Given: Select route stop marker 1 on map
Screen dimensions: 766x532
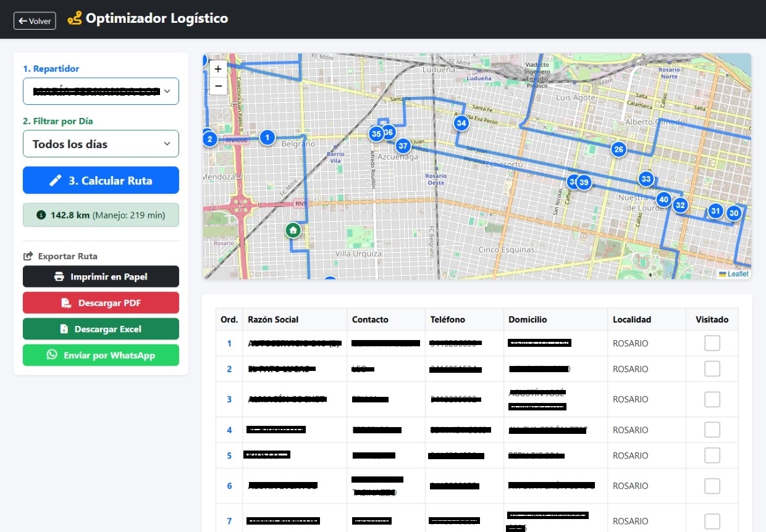Looking at the screenshot, I should coord(267,137).
